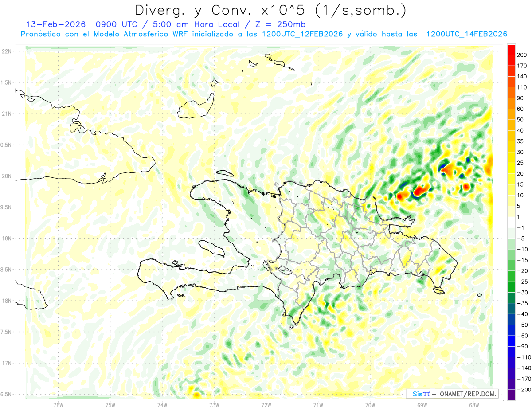Click the positive color scale value '50'
This screenshot has width=532, height=411.
point(520,120)
